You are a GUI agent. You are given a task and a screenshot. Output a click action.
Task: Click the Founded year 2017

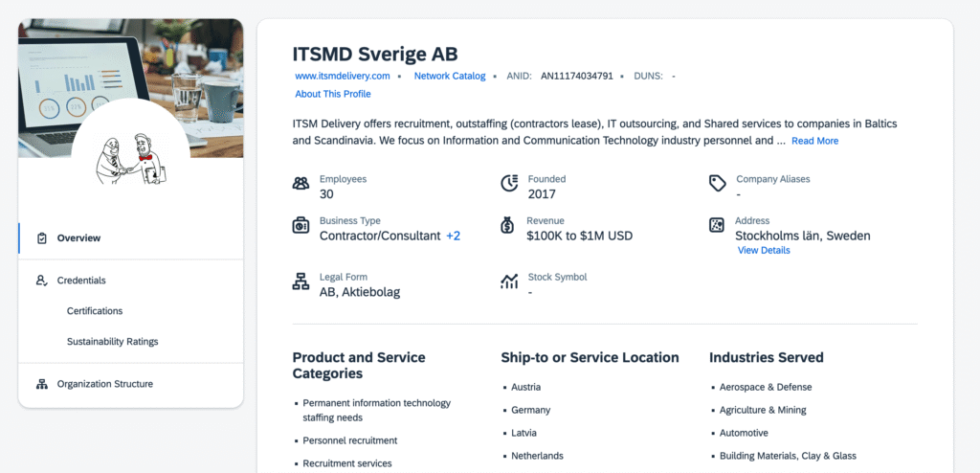[542, 194]
